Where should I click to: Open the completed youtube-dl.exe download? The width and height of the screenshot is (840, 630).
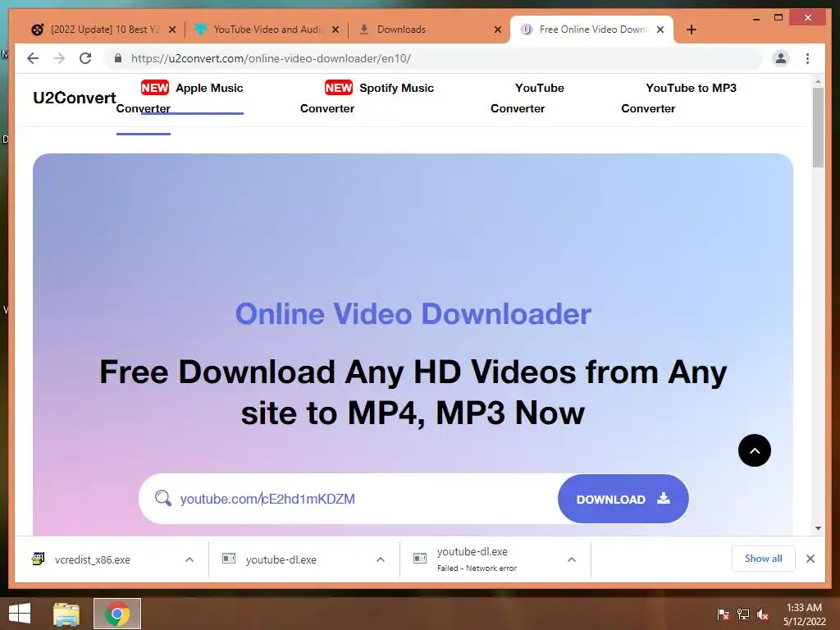281,559
